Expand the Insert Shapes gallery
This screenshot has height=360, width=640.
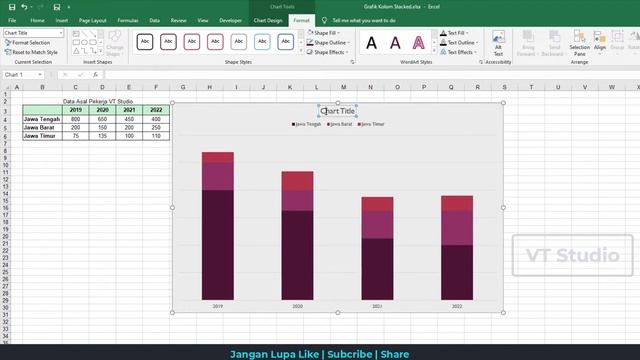[101, 51]
